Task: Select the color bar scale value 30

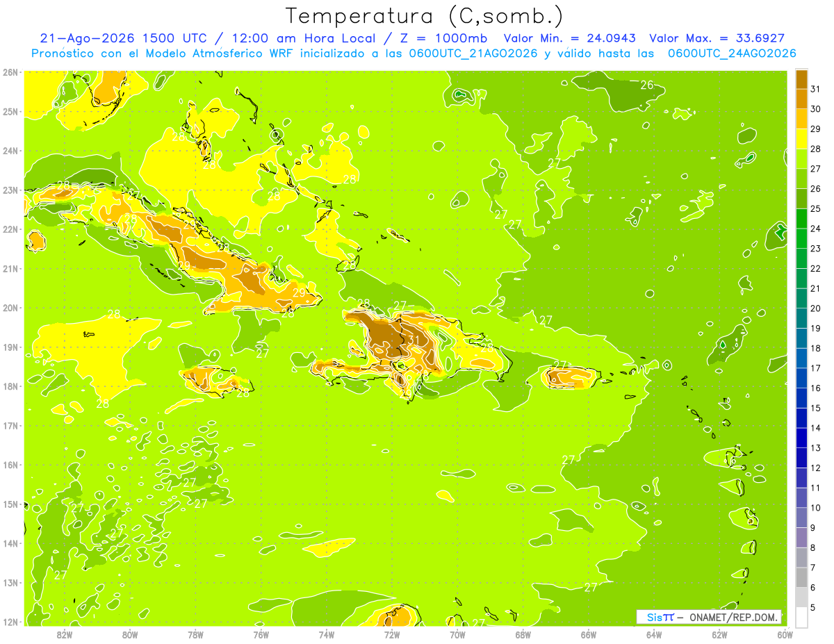Action: [x=816, y=109]
